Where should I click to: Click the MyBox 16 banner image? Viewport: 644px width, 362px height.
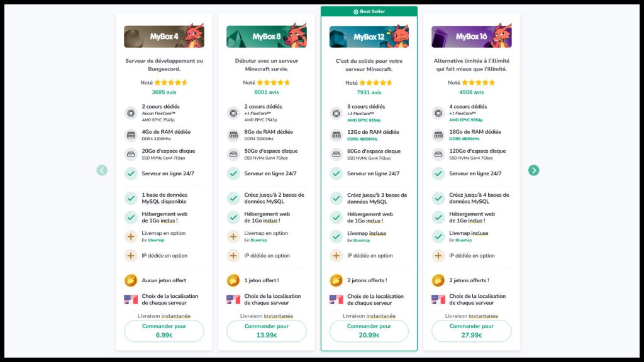(x=471, y=36)
